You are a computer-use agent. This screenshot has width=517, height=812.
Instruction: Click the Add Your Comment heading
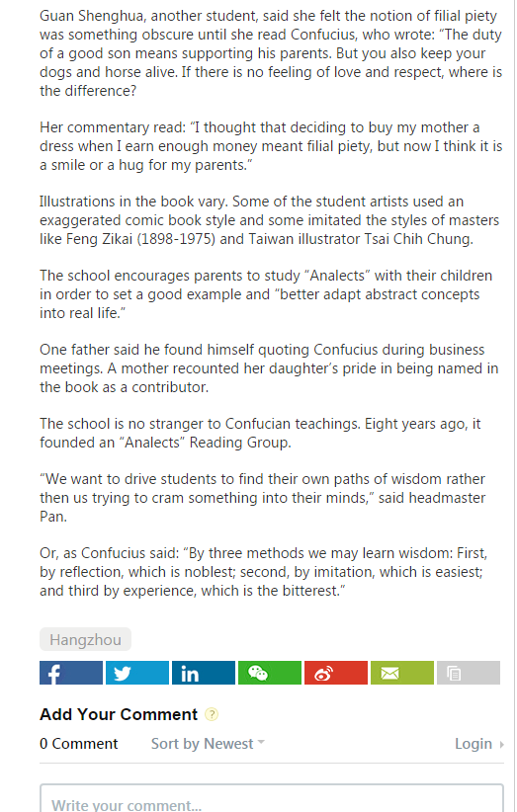tap(119, 714)
